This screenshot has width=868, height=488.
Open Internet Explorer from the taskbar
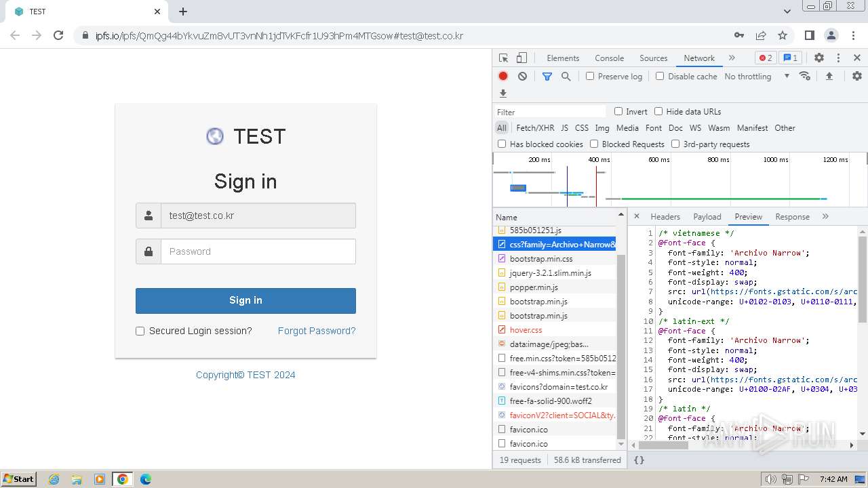coord(54,479)
